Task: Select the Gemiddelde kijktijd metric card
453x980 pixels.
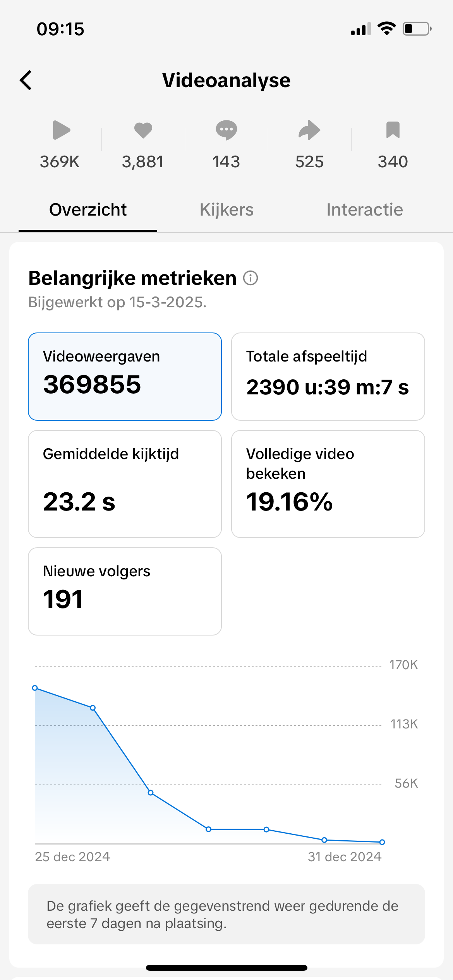Action: 125,484
